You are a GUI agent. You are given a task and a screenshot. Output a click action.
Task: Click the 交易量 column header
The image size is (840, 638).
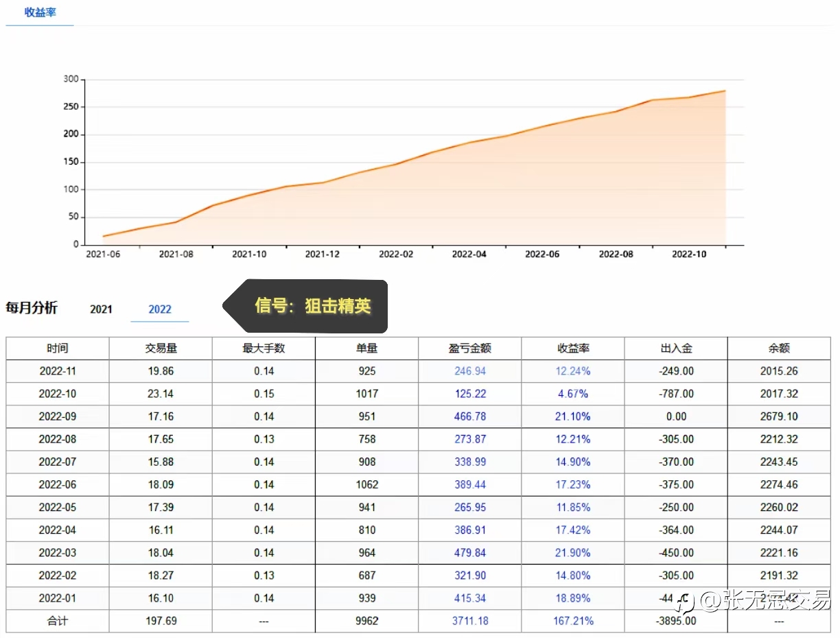tap(161, 348)
